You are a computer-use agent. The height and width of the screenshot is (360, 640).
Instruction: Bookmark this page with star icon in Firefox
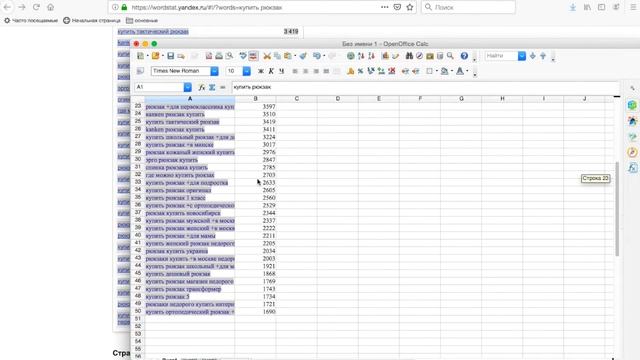click(410, 7)
